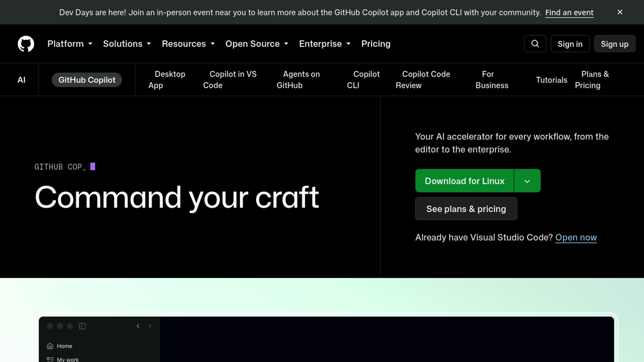Open Agents on GitHub section
The height and width of the screenshot is (362, 644).
click(x=298, y=80)
